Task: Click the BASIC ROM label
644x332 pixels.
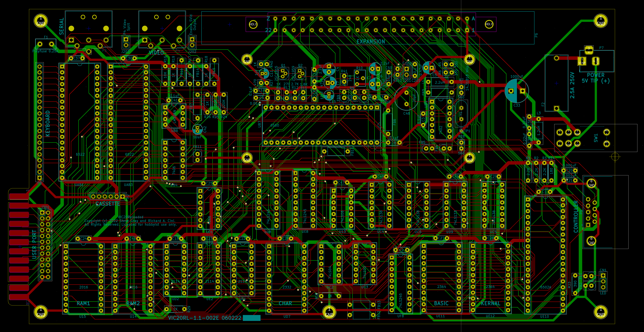Action: [441, 303]
